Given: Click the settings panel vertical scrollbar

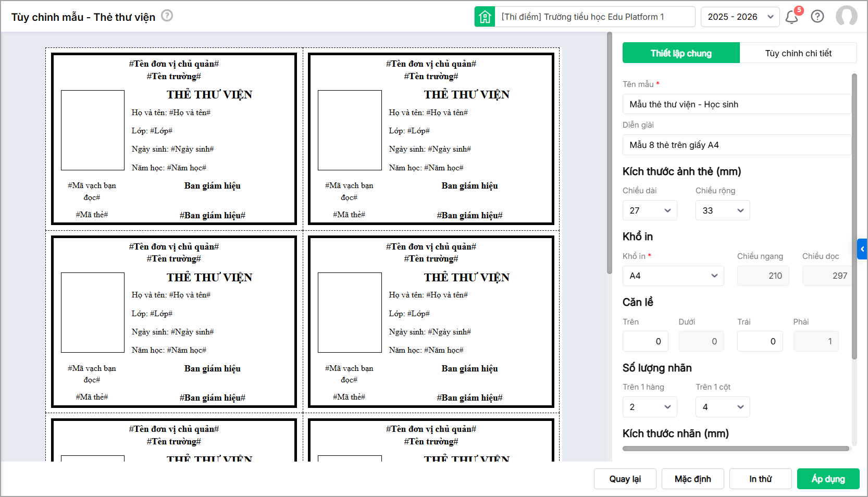Looking at the screenshot, I should (854, 216).
